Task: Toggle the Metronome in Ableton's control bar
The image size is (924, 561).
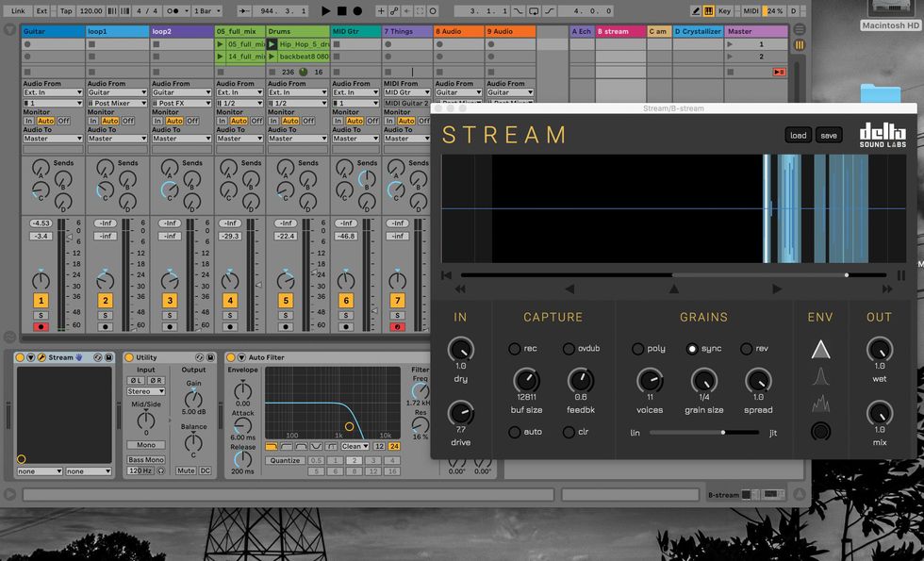Action: (175, 10)
